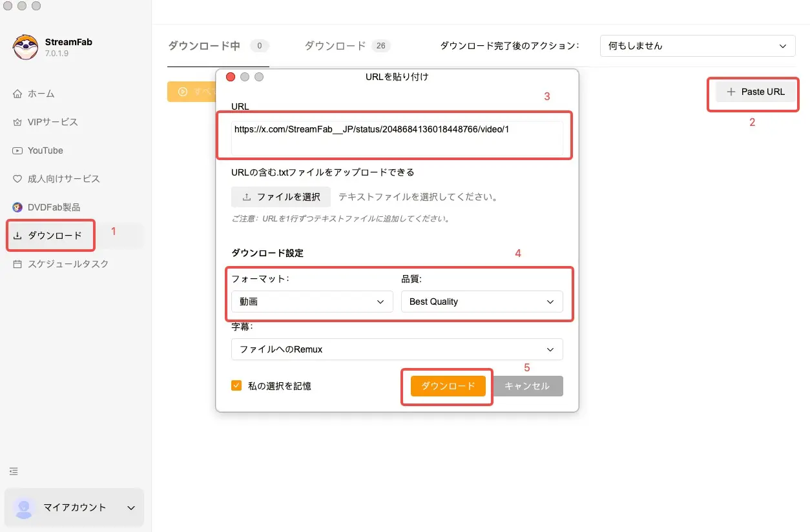Click the YouTube play icon
The width and height of the screenshot is (810, 532).
[17, 150]
